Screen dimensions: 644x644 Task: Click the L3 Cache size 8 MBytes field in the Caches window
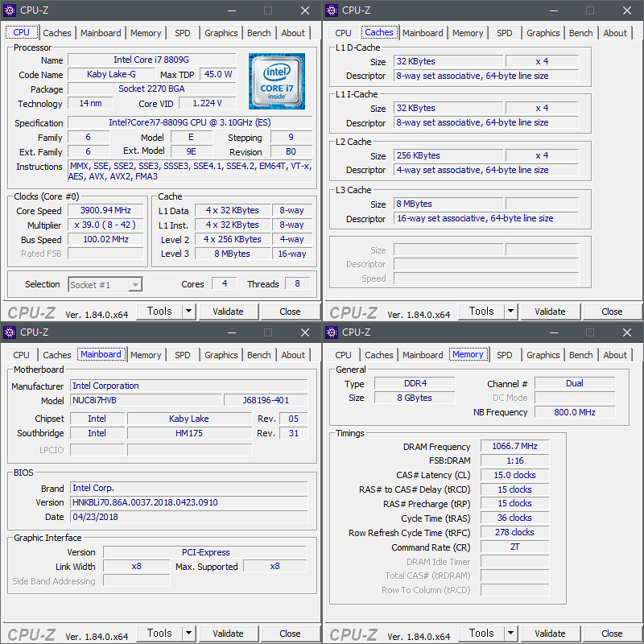tap(448, 204)
